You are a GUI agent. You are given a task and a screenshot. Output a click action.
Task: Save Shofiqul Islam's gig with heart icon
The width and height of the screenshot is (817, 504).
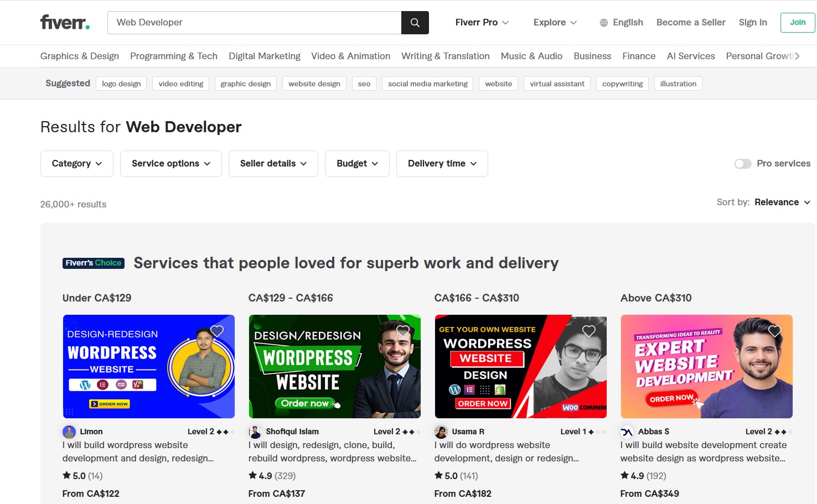click(403, 331)
